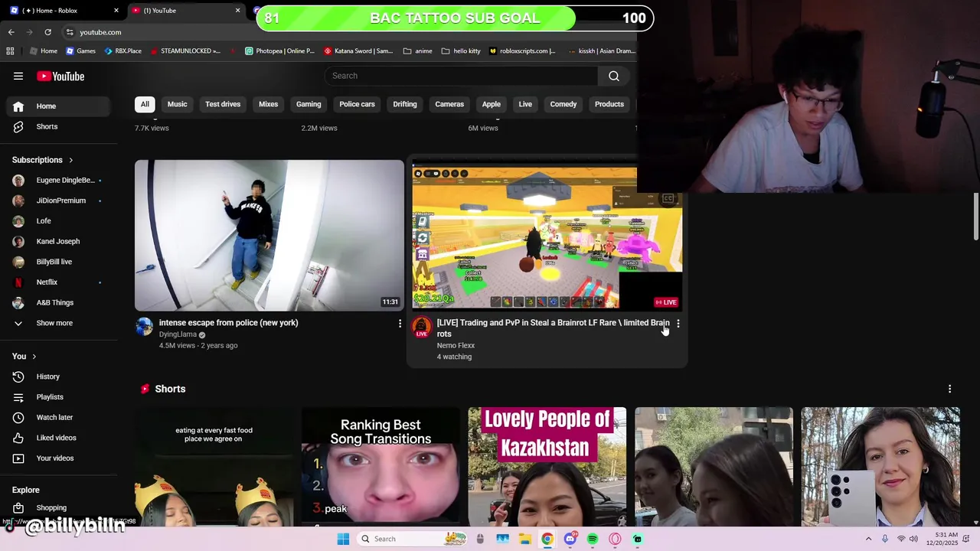Click the page vertical scrollbar
This screenshot has height=551, width=980.
tap(975, 217)
